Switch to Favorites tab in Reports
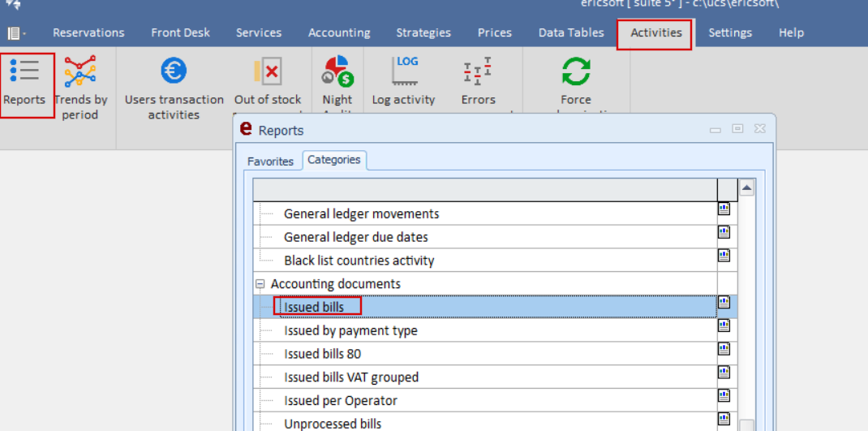 [x=271, y=162]
